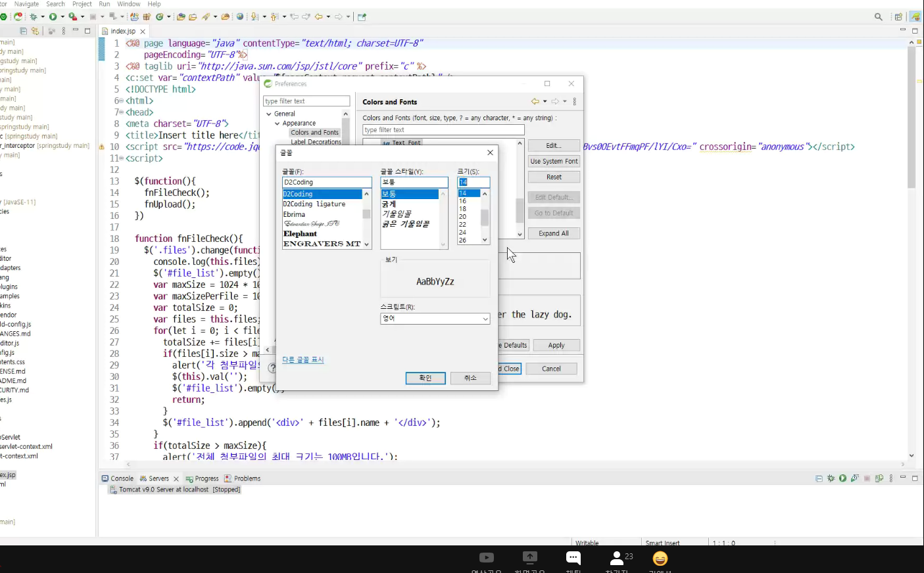
Task: Click the Edit... button in Preferences
Action: tap(554, 145)
